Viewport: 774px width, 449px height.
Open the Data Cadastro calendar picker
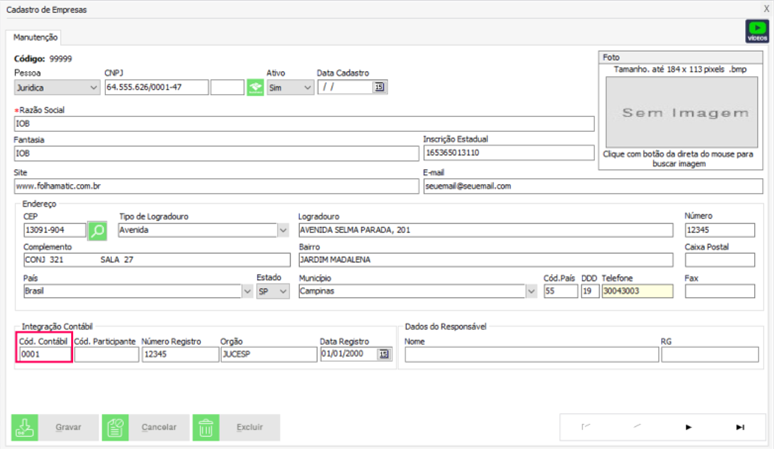(380, 88)
